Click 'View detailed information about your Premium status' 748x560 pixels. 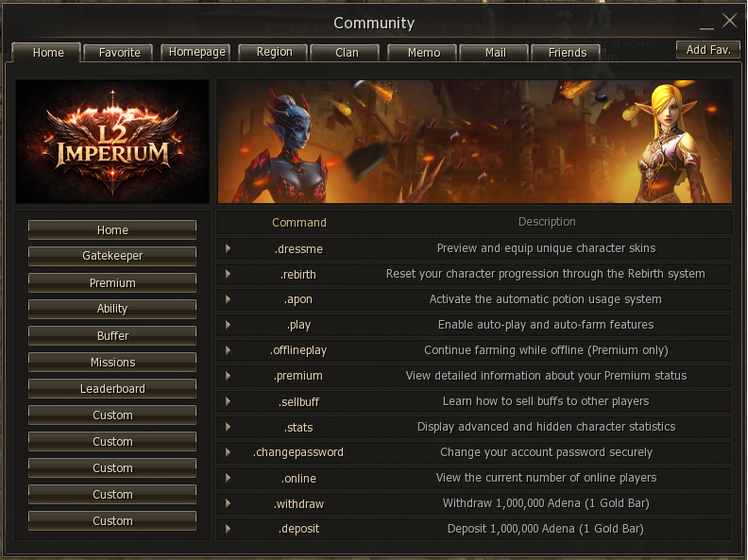click(x=546, y=376)
